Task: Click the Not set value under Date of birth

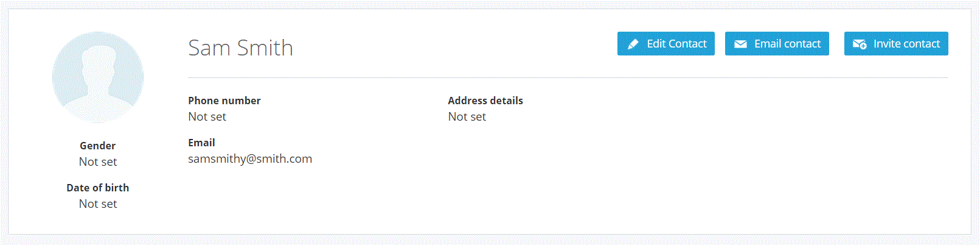Action: (x=97, y=204)
